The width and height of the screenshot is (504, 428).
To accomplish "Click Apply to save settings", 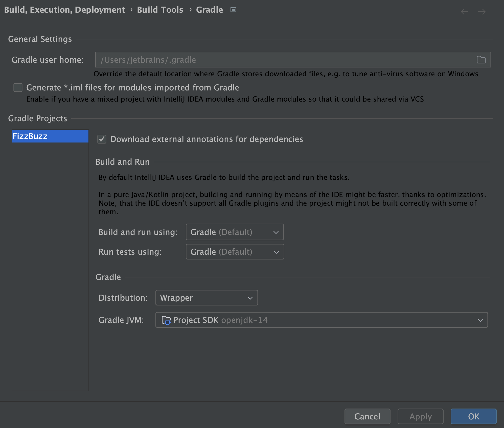I will click(420, 416).
